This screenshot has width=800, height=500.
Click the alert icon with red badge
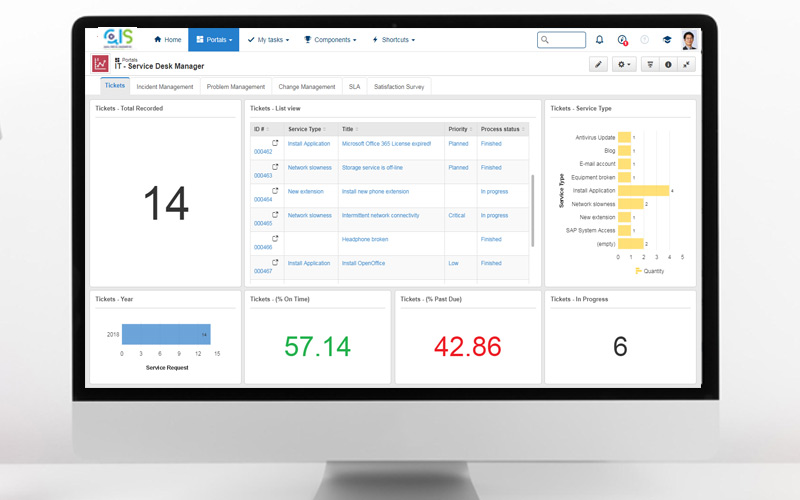[x=622, y=40]
